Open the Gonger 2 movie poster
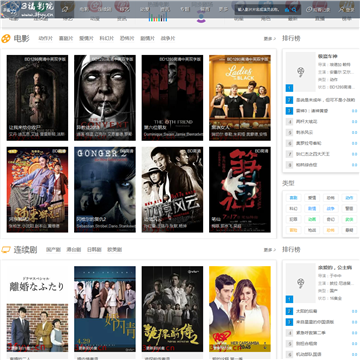This screenshot has height=360, width=360. pyautogui.click(x=105, y=190)
